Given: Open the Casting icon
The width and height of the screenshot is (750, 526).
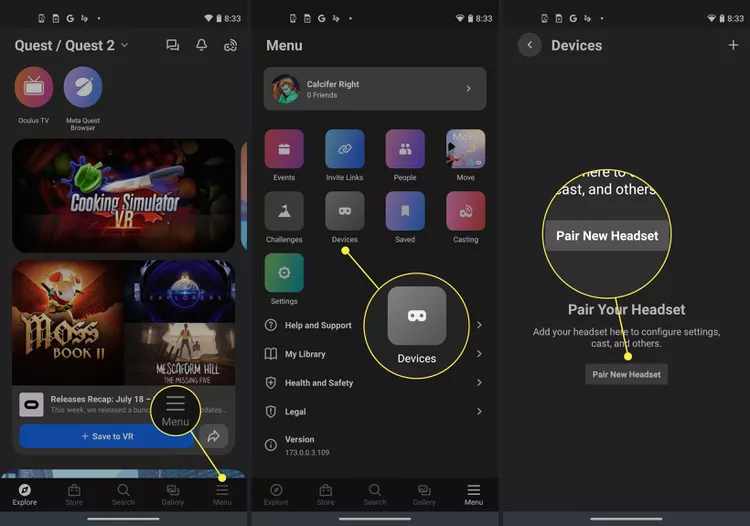Looking at the screenshot, I should point(465,211).
